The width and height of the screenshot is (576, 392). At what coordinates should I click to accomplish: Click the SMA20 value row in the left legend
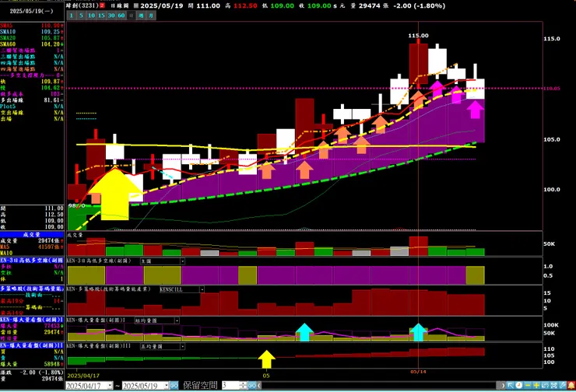point(32,38)
